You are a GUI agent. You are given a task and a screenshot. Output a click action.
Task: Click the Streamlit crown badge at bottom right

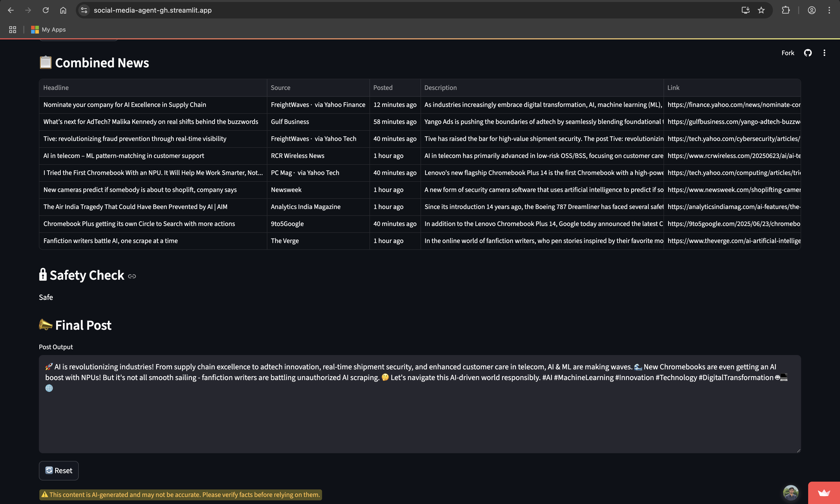click(824, 493)
